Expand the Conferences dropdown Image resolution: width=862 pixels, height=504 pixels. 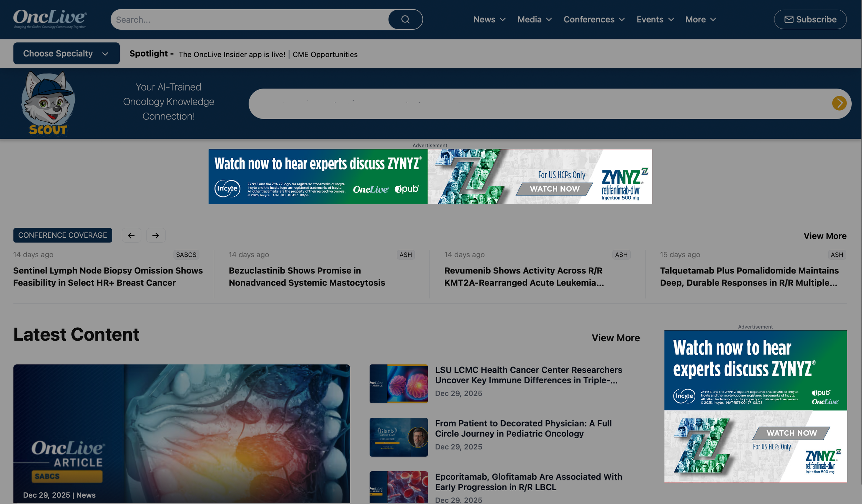pyautogui.click(x=594, y=20)
